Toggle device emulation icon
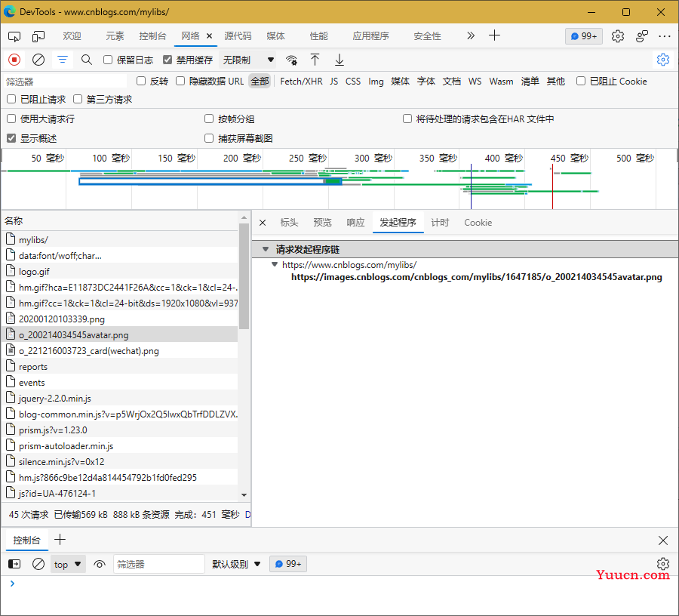Screen dimensions: 679x616 coord(38,36)
